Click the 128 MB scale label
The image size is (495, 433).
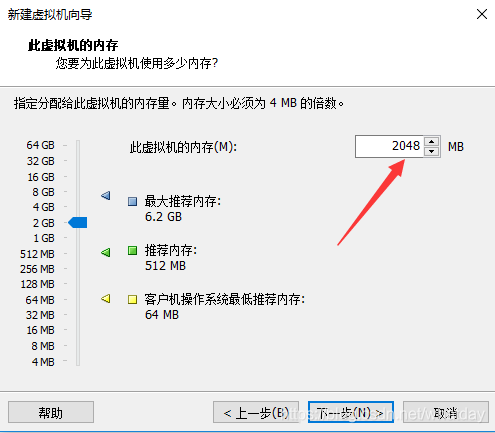pyautogui.click(x=37, y=284)
